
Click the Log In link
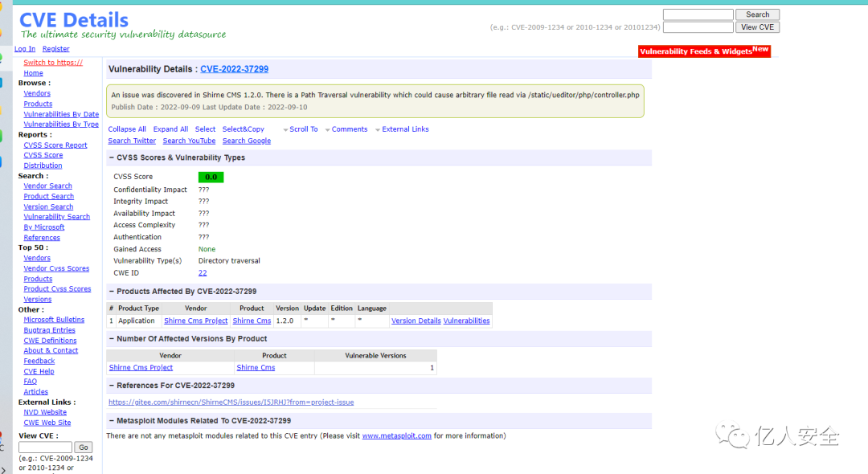(x=25, y=49)
